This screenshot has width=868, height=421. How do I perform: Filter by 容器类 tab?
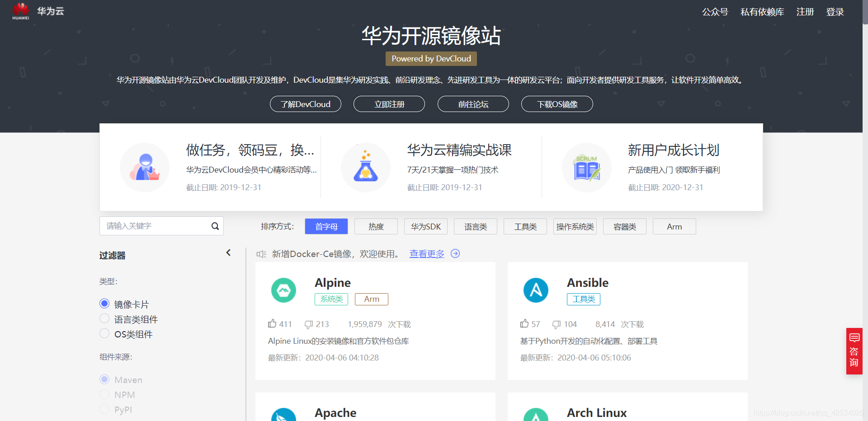coord(625,226)
